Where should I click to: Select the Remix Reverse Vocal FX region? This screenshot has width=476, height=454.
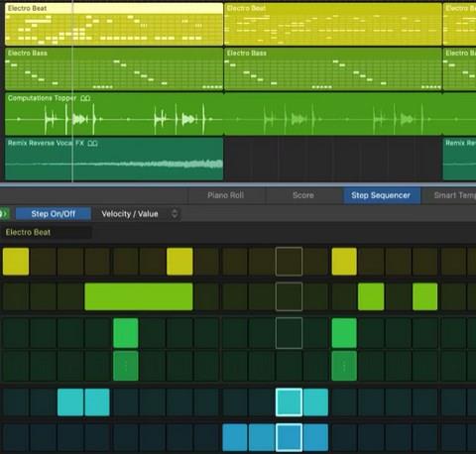[114, 159]
